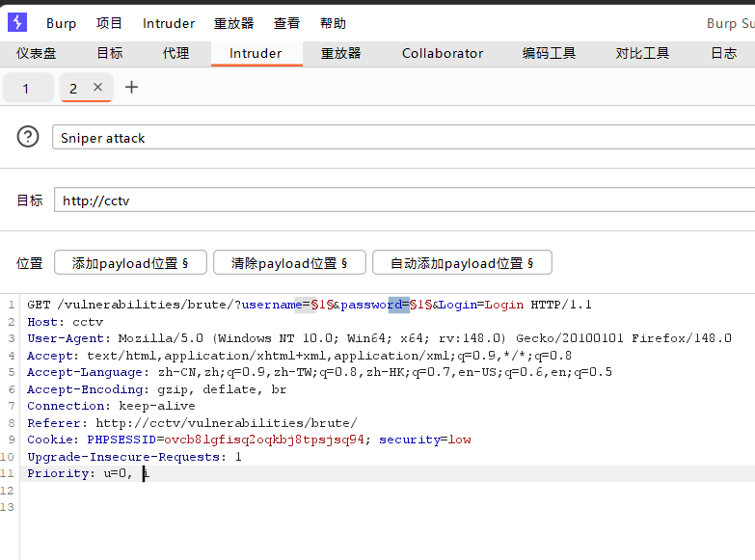
Task: Click the GET method in request line
Action: (39, 305)
